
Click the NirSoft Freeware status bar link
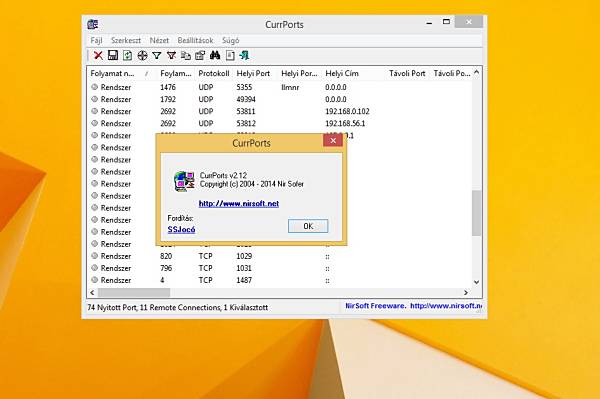coord(413,306)
